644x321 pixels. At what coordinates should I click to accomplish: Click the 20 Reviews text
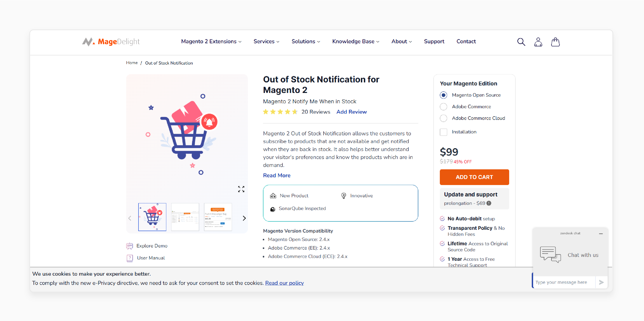coord(316,112)
